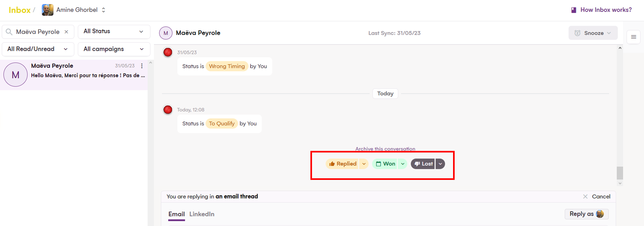Image resolution: width=644 pixels, height=226 pixels.
Task: Click Archive this conversation link
Action: click(x=385, y=149)
